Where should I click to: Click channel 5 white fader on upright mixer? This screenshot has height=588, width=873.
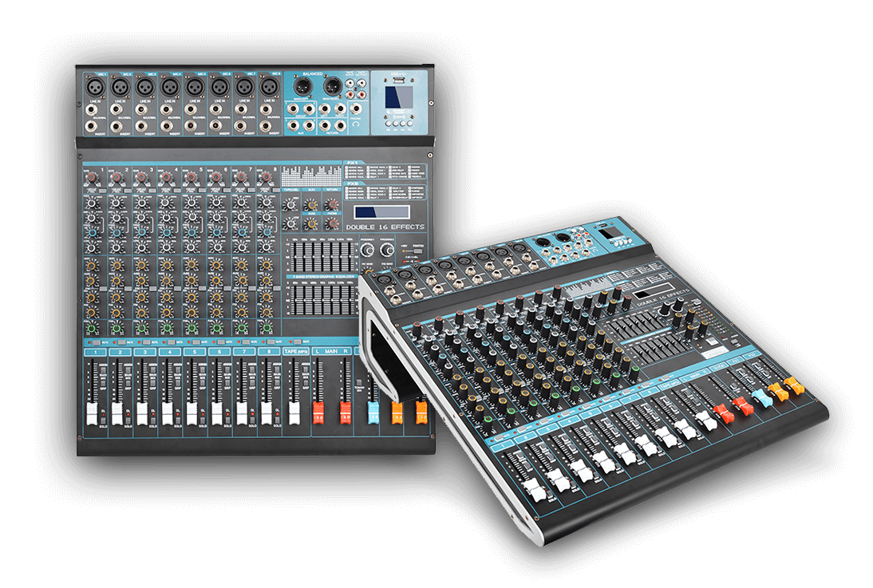point(192,413)
